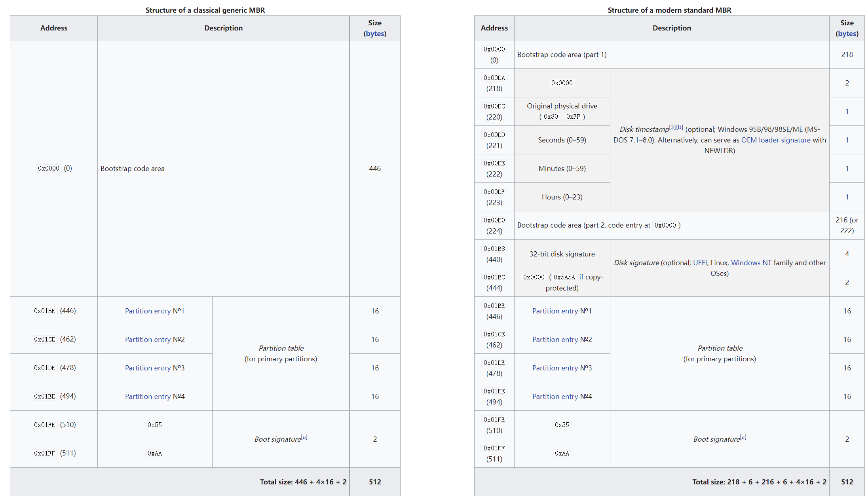Select the 'Hours (0–23)' cell

pos(562,197)
